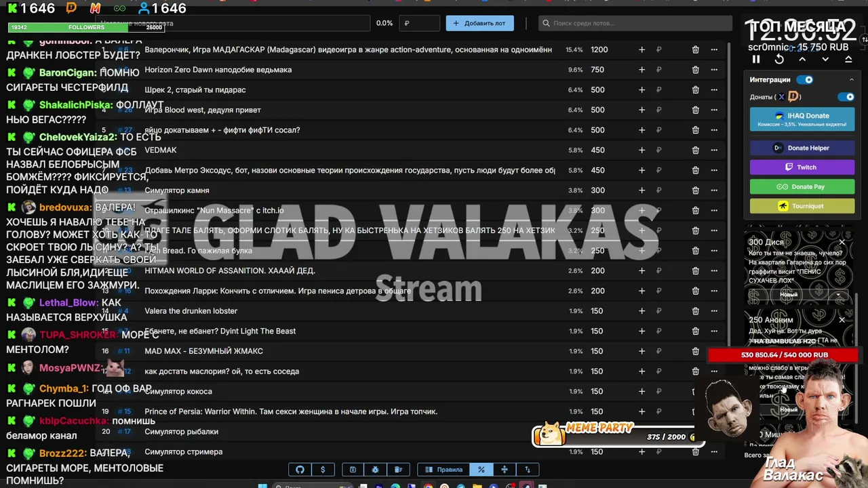The height and width of the screenshot is (488, 868).
Task: Delete the Valera the drunken lobster lot
Action: click(x=695, y=311)
